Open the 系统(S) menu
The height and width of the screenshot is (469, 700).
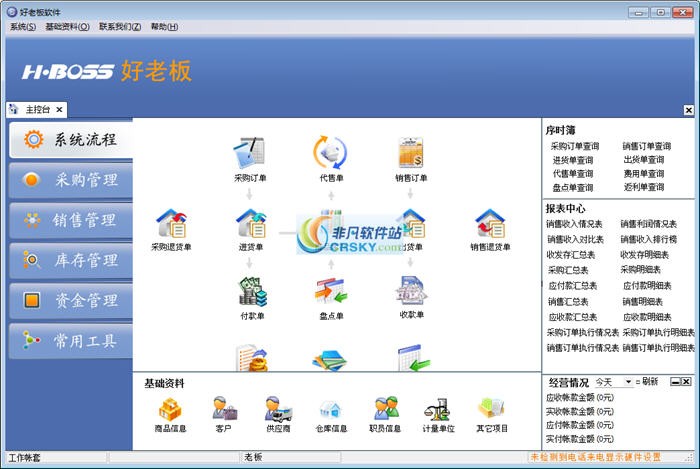[23, 27]
